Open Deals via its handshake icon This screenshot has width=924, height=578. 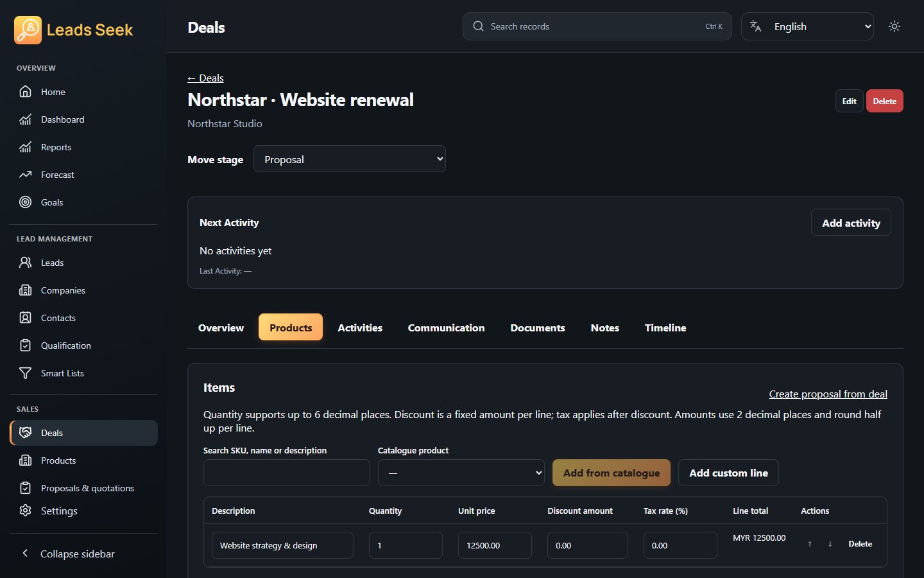point(25,433)
